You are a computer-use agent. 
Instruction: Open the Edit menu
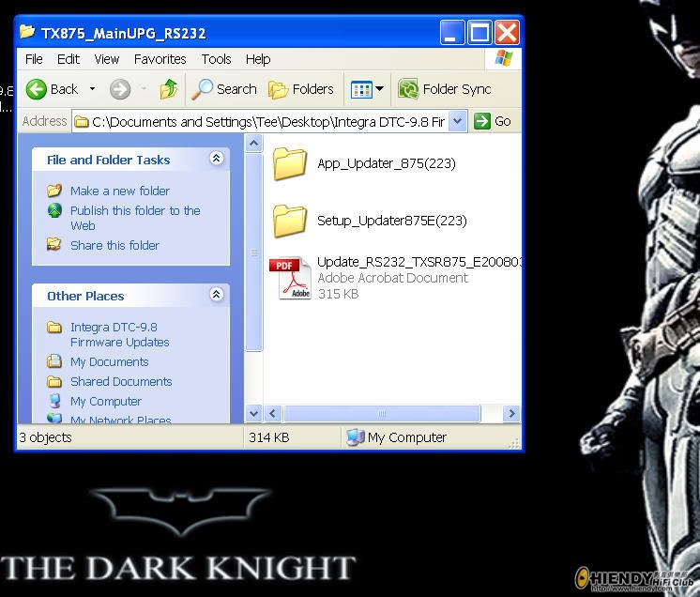pyautogui.click(x=68, y=59)
